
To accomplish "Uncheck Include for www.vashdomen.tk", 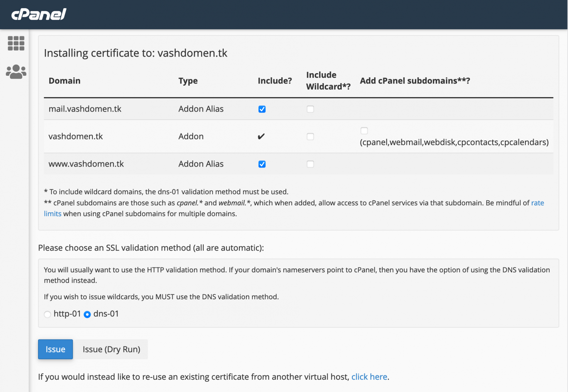I will tap(262, 164).
